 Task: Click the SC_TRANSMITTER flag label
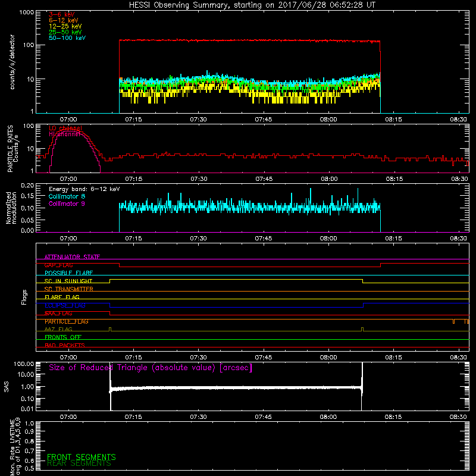(68, 289)
